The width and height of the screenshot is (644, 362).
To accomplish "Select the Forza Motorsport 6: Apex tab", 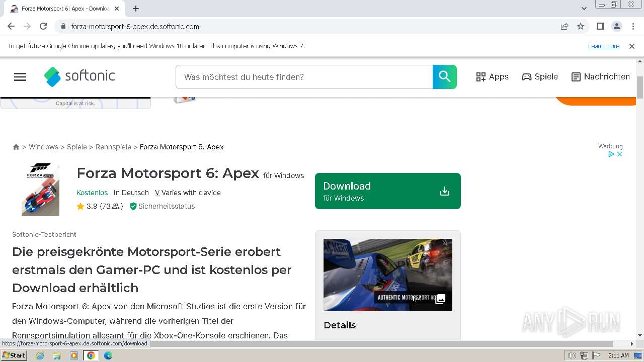I will tap(65, 9).
